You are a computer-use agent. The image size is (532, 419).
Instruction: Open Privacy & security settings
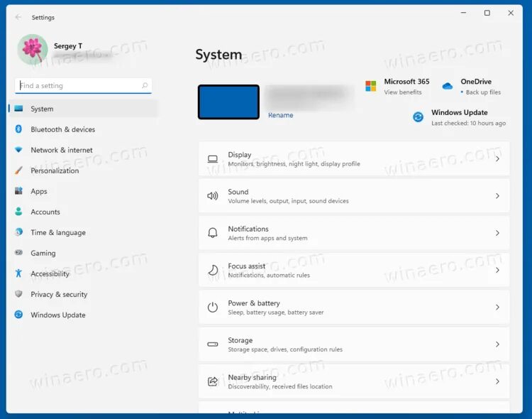[x=84, y=294]
